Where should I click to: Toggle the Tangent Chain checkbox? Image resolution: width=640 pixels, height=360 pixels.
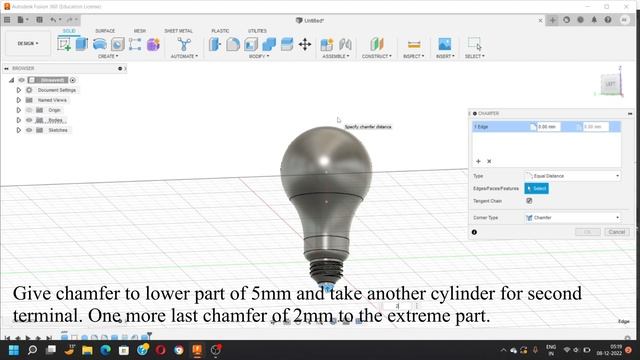[529, 201]
